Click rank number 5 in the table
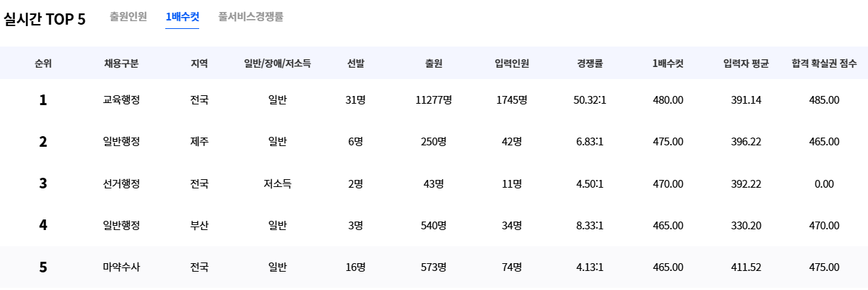The width and height of the screenshot is (868, 290). click(x=43, y=267)
